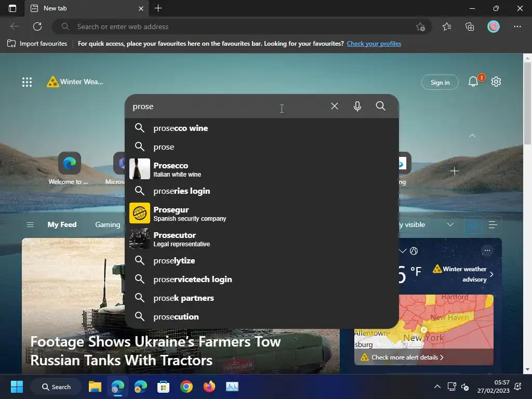This screenshot has width=532, height=399.
Task: Add a quick link with plus
Action: coord(454,171)
